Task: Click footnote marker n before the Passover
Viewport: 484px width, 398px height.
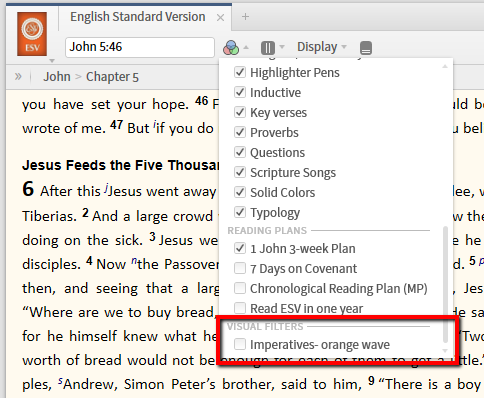Action: coord(134,260)
